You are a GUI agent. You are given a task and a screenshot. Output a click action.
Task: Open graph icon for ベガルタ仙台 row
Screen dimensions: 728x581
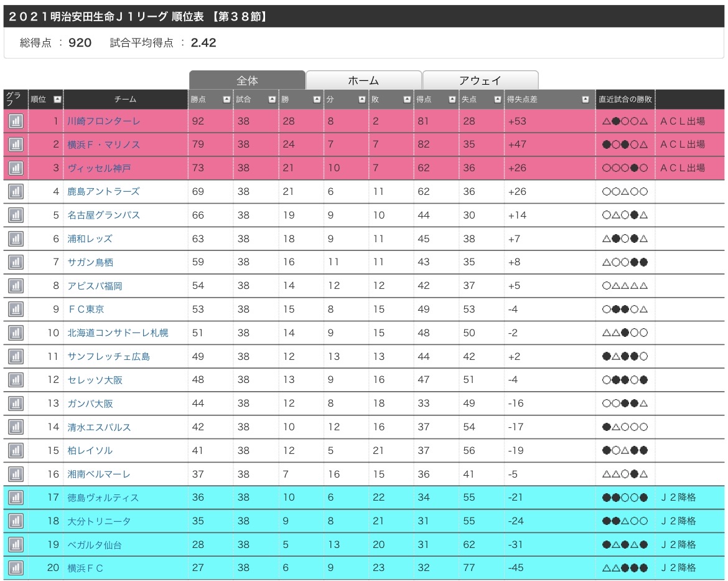pos(16,545)
